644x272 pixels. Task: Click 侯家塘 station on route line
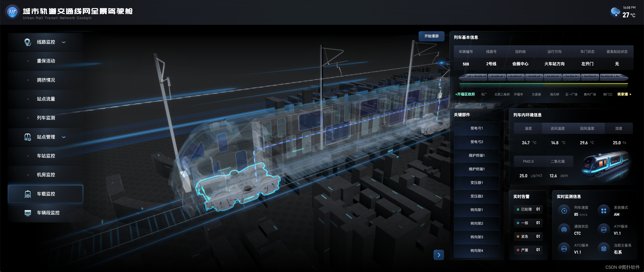[x=623, y=94]
